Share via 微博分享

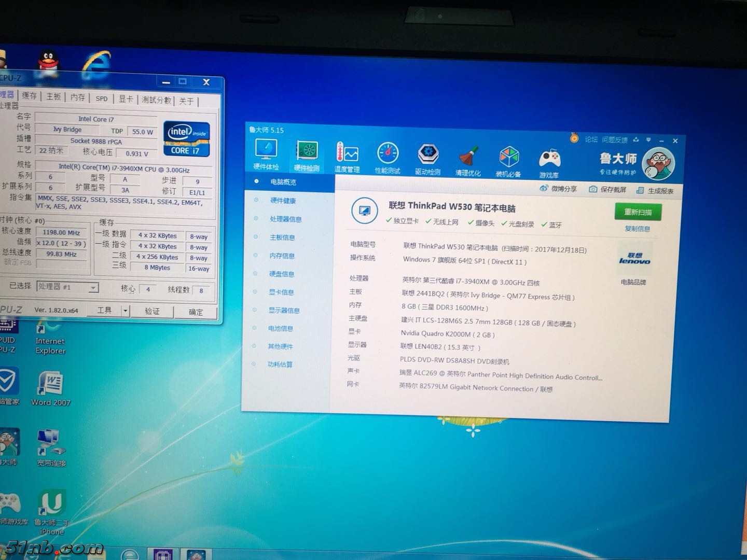558,189
